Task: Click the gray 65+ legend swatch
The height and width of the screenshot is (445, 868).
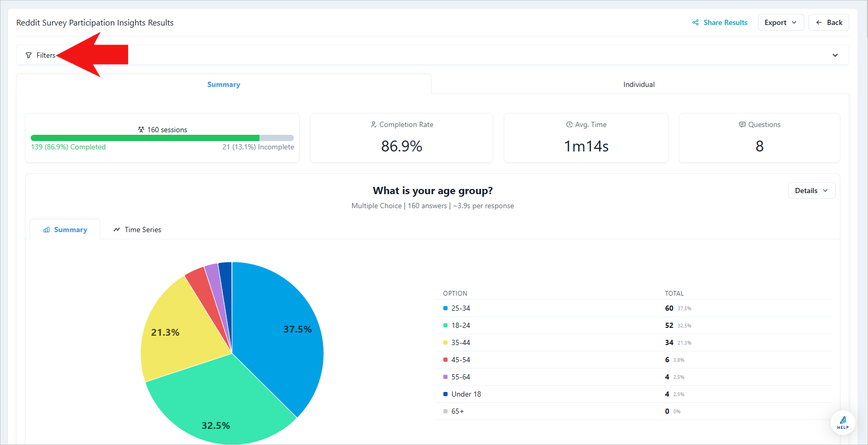Action: click(445, 411)
